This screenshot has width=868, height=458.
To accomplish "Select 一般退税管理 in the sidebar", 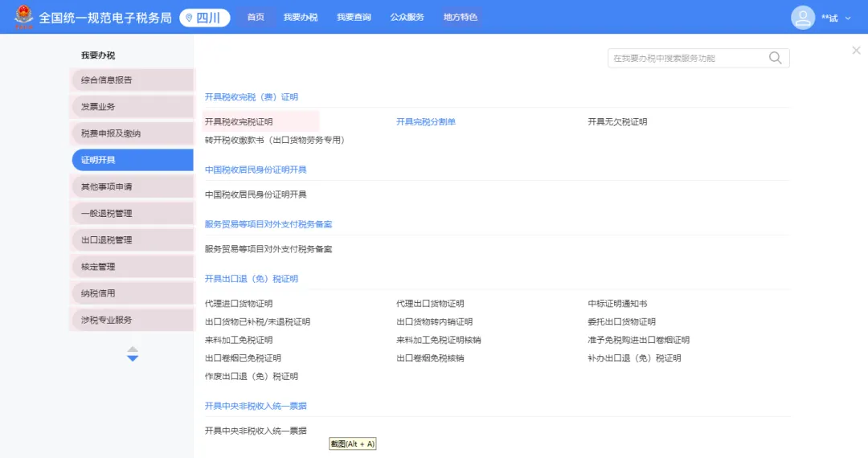I will 133,213.
